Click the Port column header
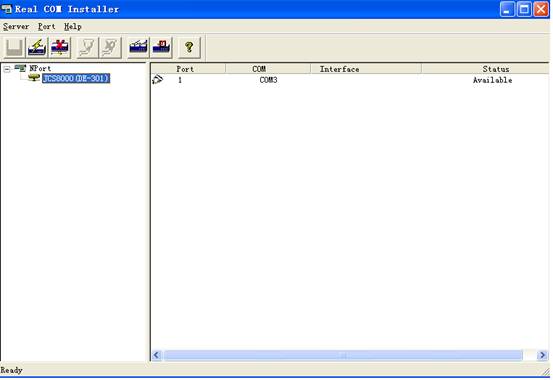553x380 pixels. pyautogui.click(x=188, y=69)
